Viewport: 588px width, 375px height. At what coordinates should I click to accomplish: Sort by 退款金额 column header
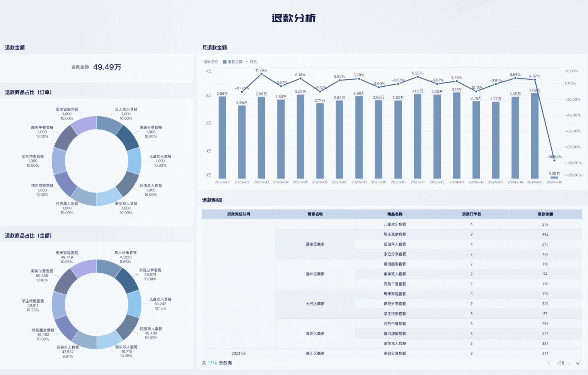point(545,214)
